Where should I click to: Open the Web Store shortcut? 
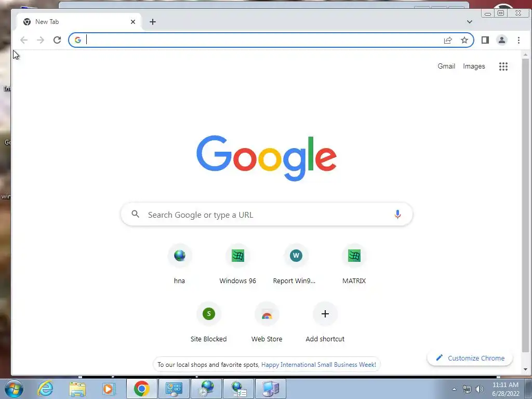267,323
